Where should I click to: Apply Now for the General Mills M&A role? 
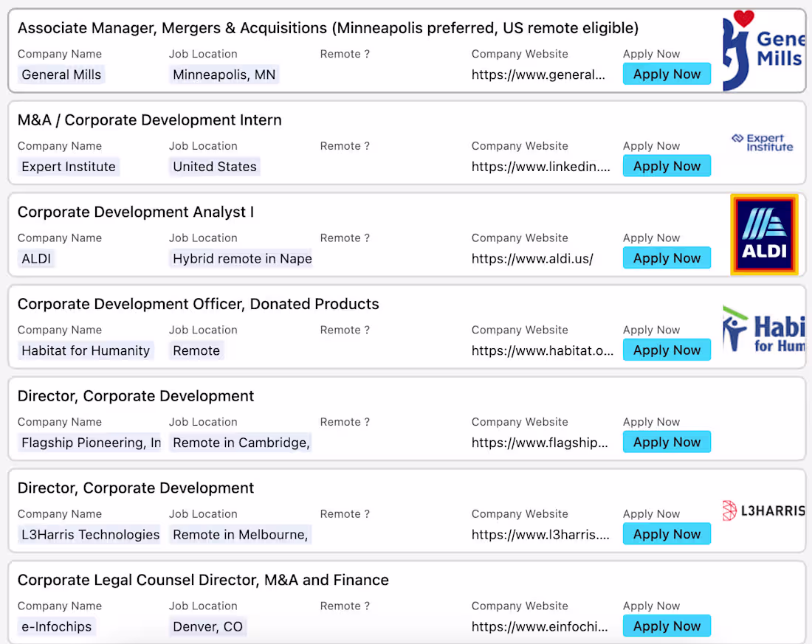667,74
